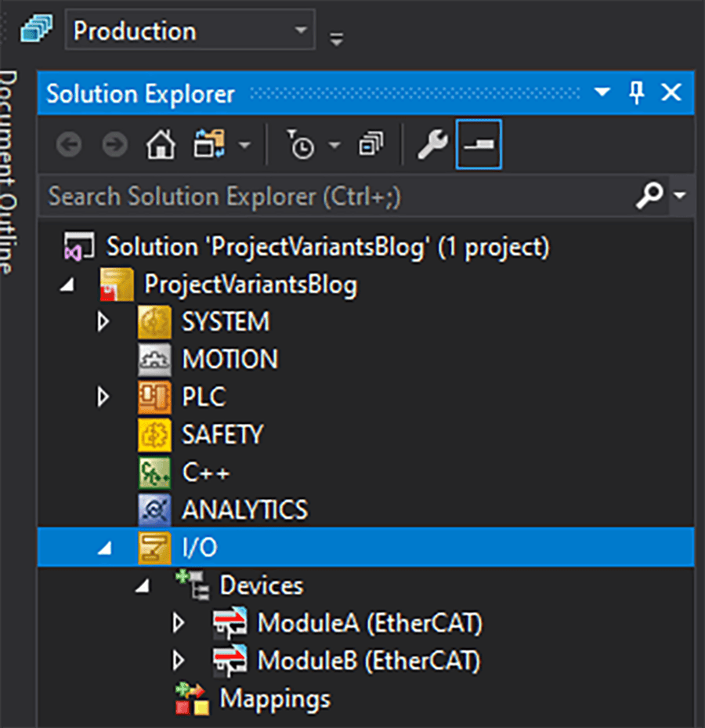Select the PLC tree item
The height and width of the screenshot is (728, 705).
(204, 397)
